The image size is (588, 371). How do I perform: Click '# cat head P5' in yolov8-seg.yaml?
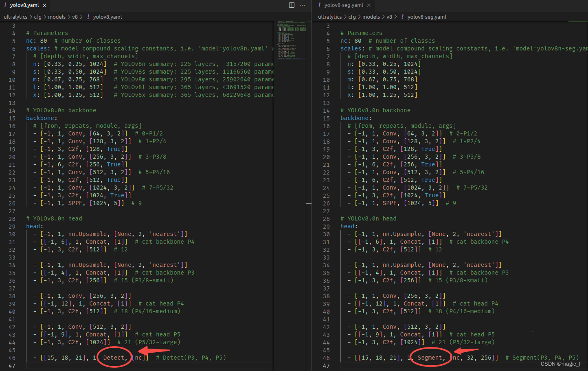click(x=472, y=334)
